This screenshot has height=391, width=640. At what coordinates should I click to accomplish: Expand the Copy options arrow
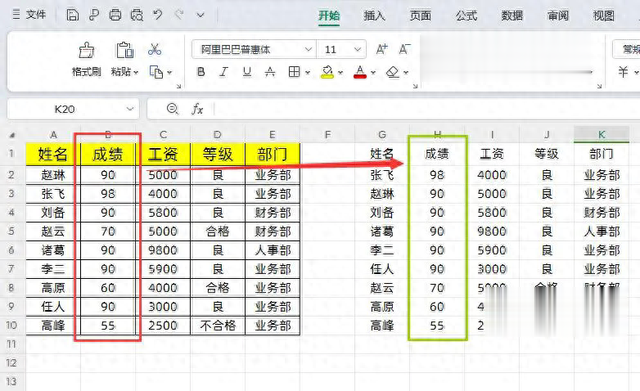tap(169, 72)
